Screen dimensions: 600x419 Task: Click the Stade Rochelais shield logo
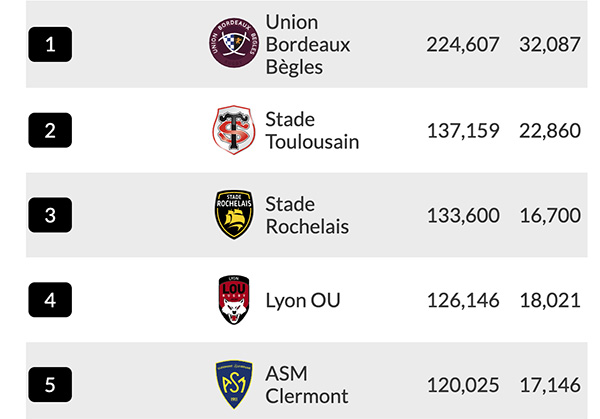point(234,215)
